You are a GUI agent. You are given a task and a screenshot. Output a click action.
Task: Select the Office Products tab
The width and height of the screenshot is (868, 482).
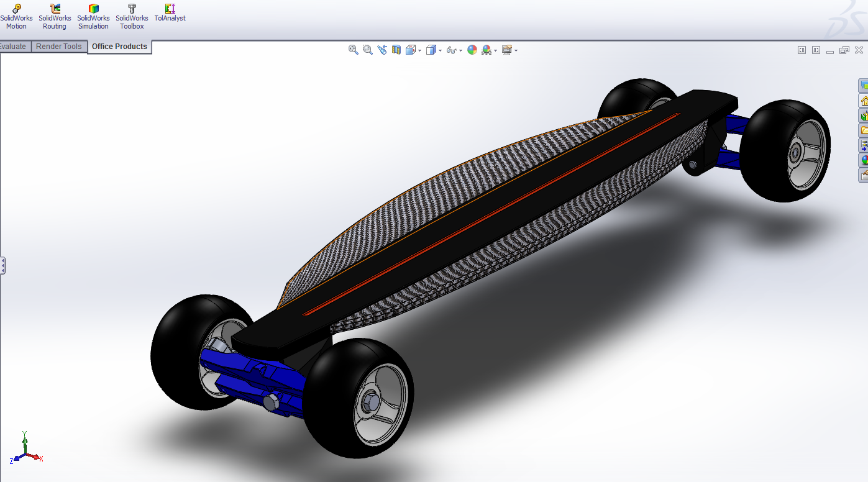click(119, 47)
